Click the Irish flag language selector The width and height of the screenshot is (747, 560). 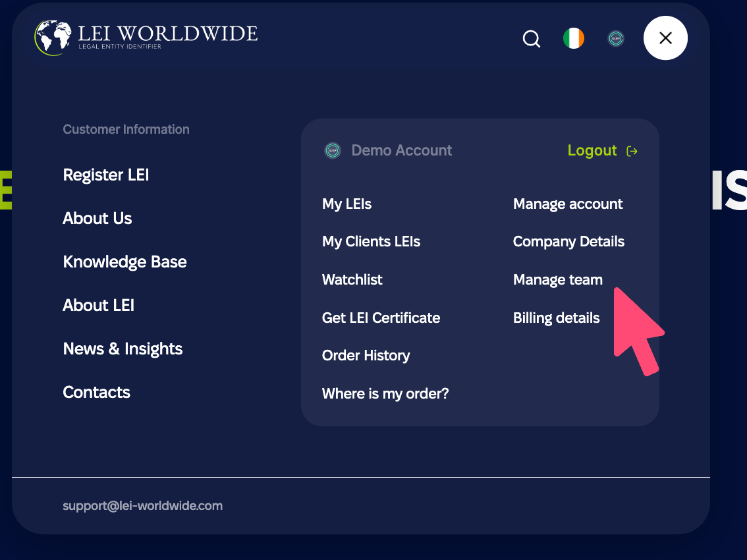tap(574, 39)
